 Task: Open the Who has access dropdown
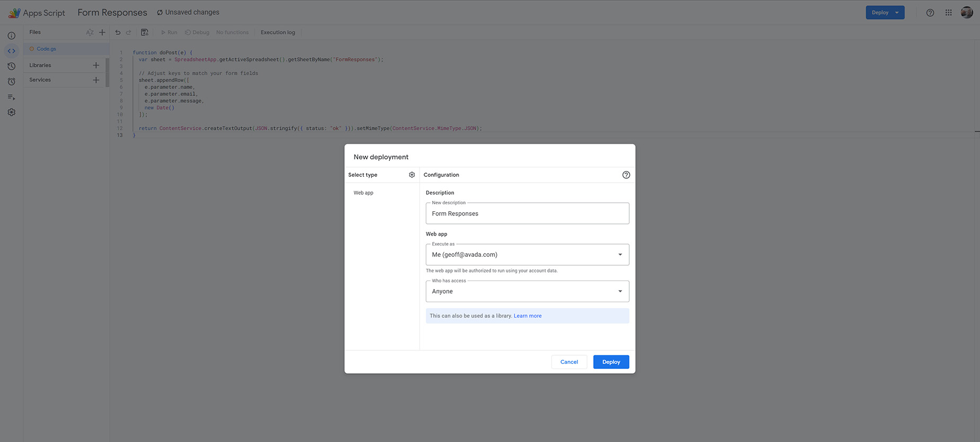click(528, 291)
